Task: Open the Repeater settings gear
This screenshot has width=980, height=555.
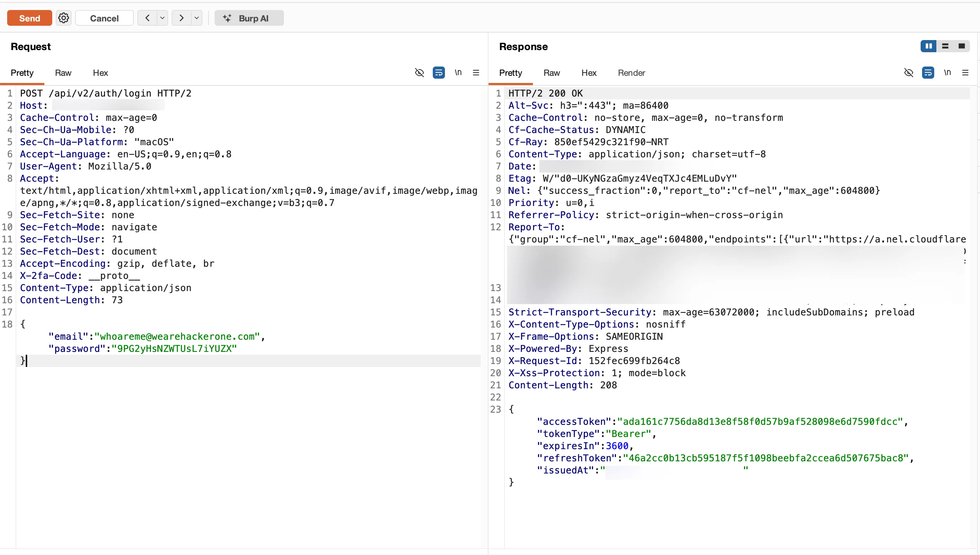Action: click(63, 18)
